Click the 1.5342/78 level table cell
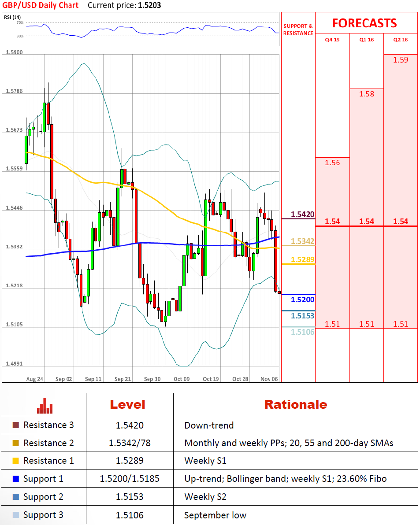The image size is (420, 525). tap(130, 443)
